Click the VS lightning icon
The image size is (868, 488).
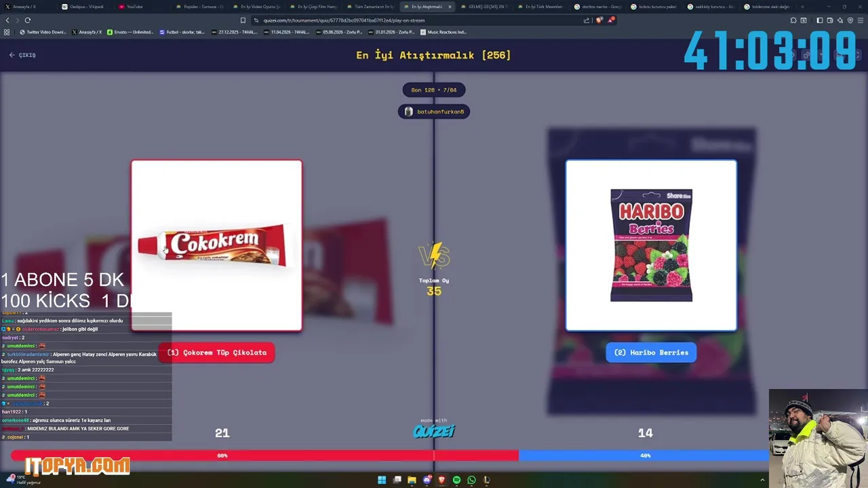434,256
